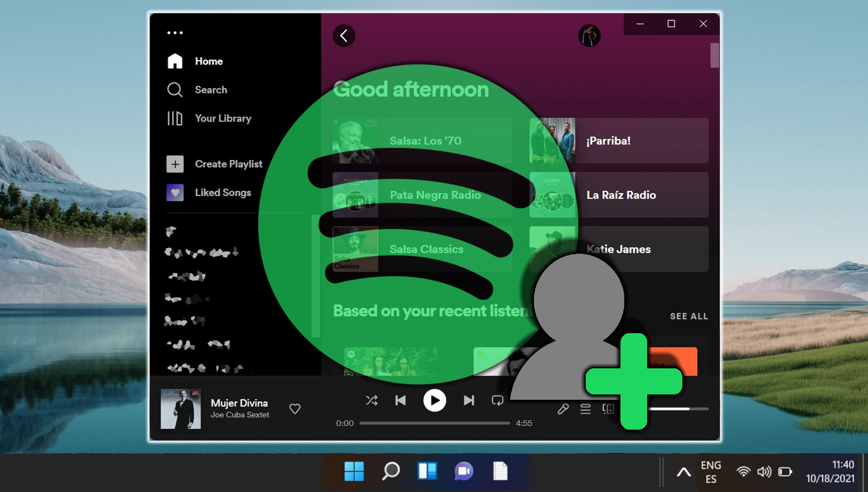Screen dimensions: 868x492
Task: Open Your Library from the sidebar
Action: 175,118
